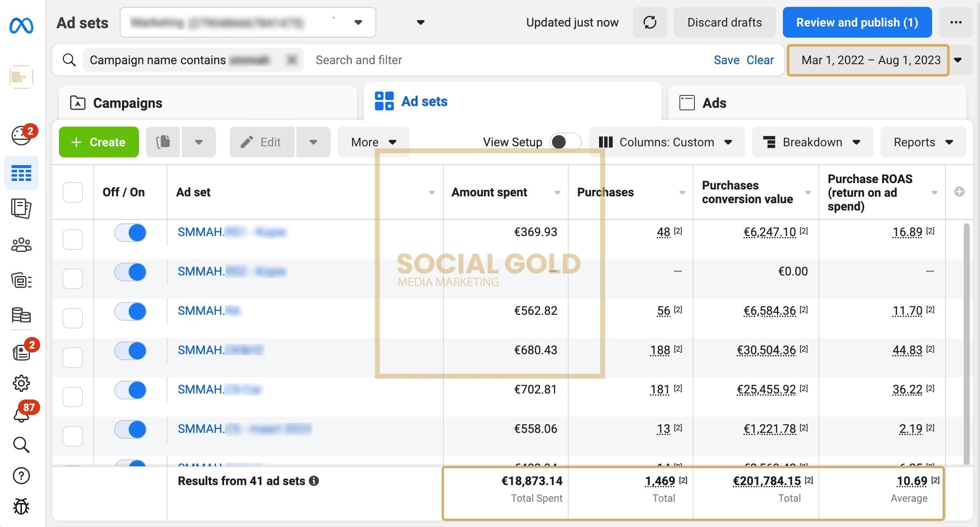This screenshot has width=980, height=527.
Task: Open the ad set with 16.89 ROAS
Action: pyautogui.click(x=231, y=232)
